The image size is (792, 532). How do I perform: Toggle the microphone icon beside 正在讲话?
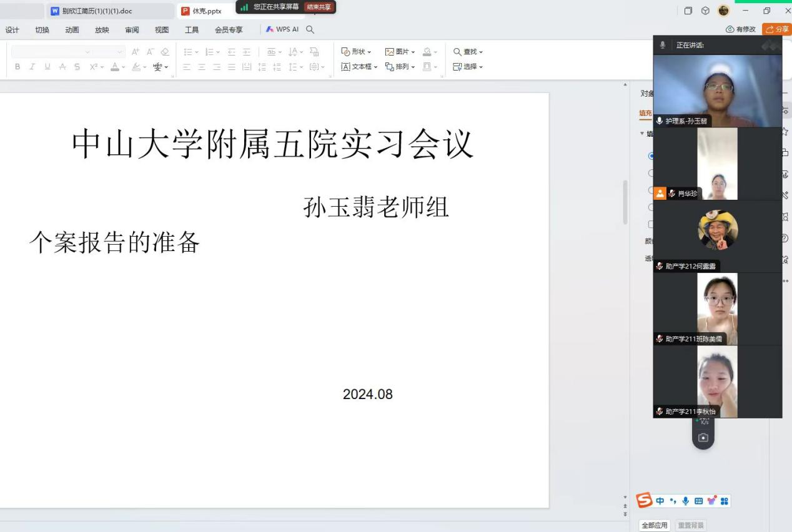pos(663,45)
